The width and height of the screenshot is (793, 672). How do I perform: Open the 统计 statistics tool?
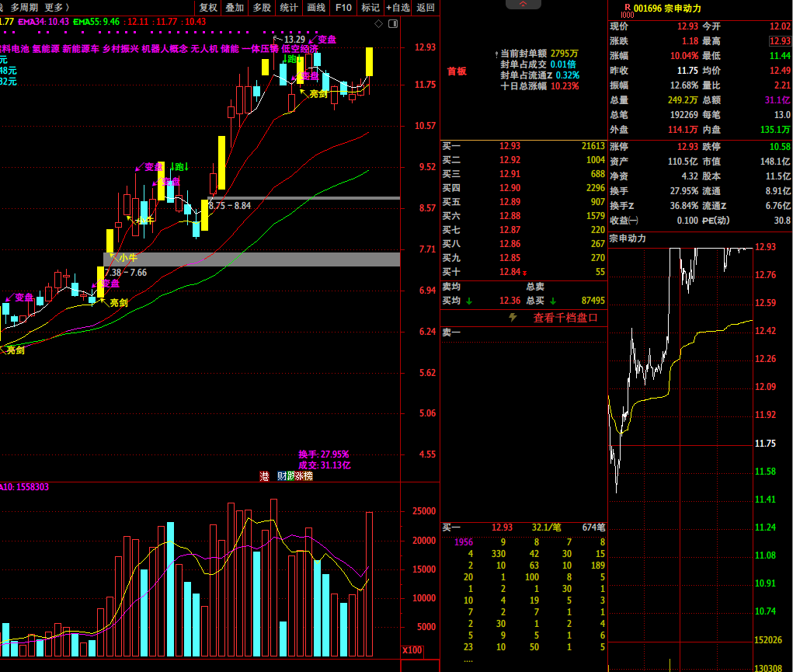tap(289, 8)
